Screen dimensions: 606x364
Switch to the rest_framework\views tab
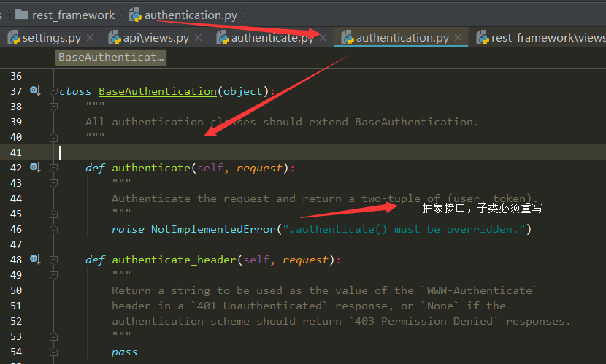click(541, 38)
